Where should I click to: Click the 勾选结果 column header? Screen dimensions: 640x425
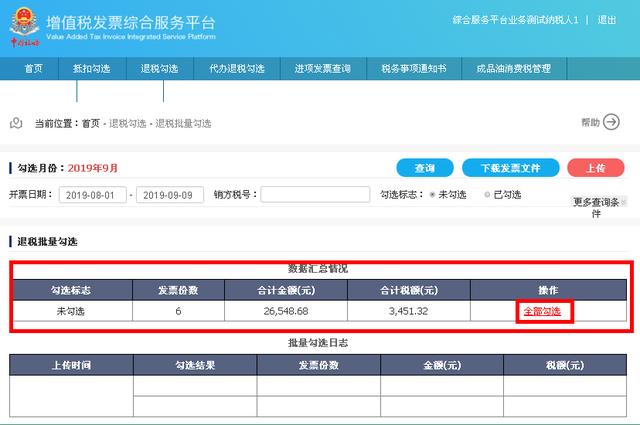[195, 365]
